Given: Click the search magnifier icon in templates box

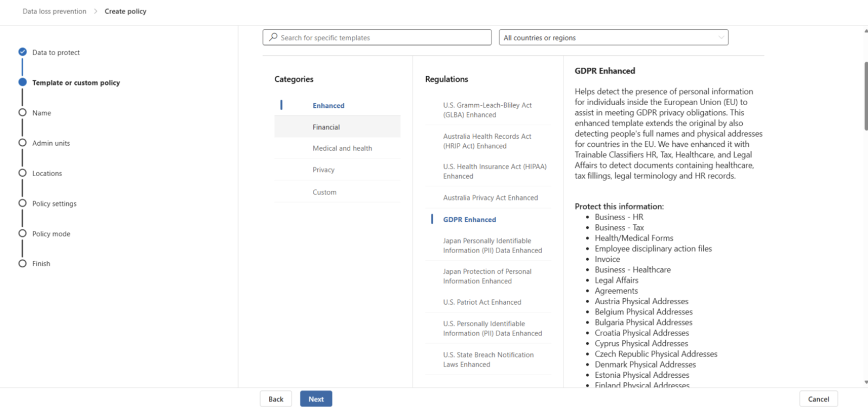Looking at the screenshot, I should click(273, 37).
